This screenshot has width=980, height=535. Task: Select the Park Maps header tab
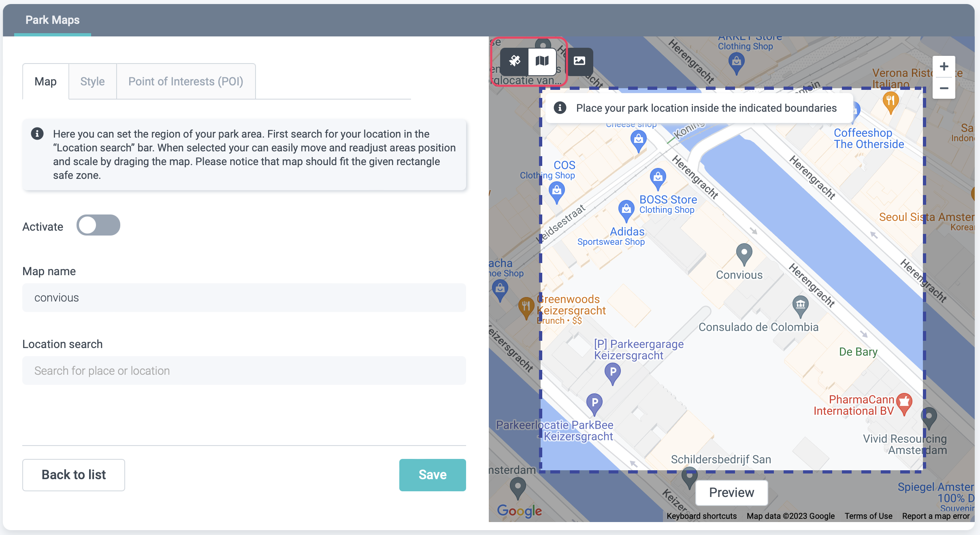53,20
